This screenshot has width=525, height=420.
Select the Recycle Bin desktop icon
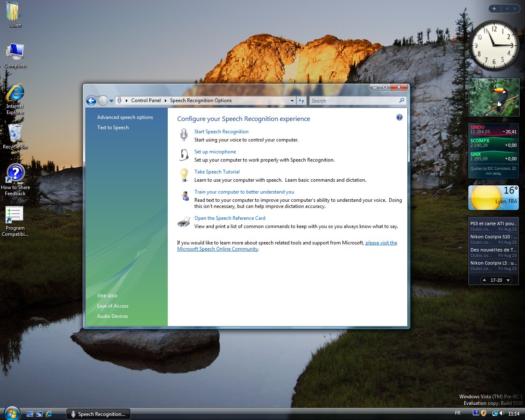point(15,136)
